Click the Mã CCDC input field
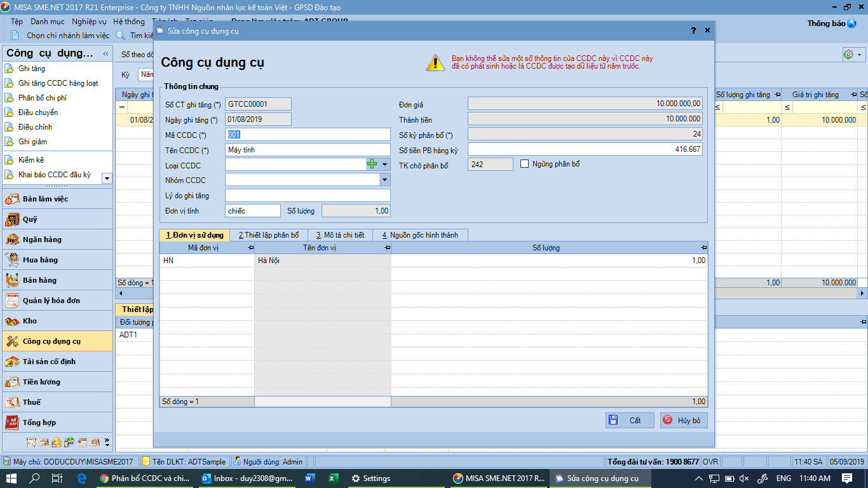Image resolution: width=868 pixels, height=488 pixels. [308, 135]
